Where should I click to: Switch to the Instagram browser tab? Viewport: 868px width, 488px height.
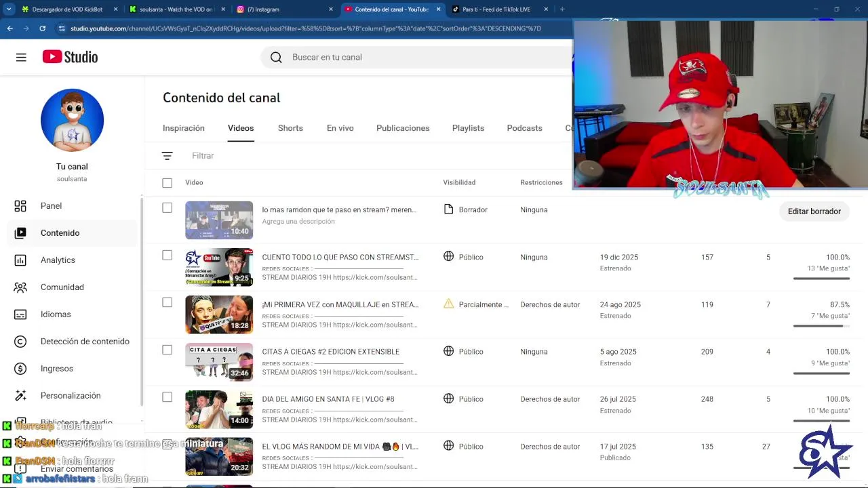283,9
